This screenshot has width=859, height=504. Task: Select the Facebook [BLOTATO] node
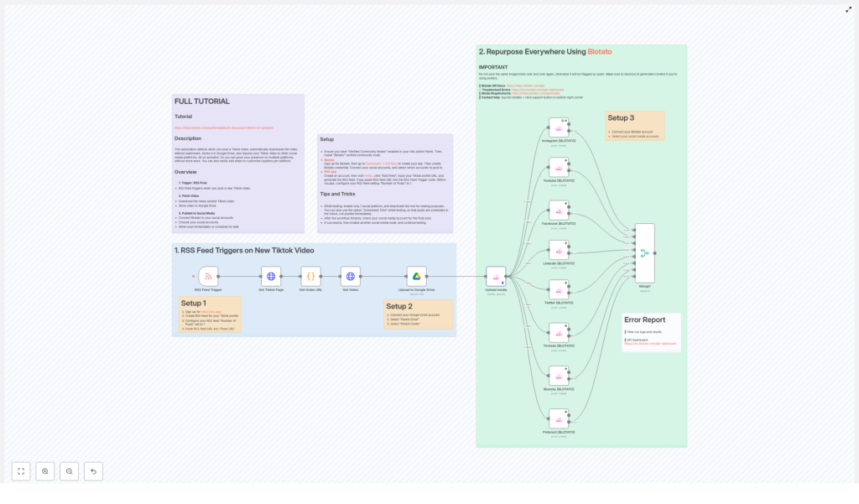tap(560, 210)
